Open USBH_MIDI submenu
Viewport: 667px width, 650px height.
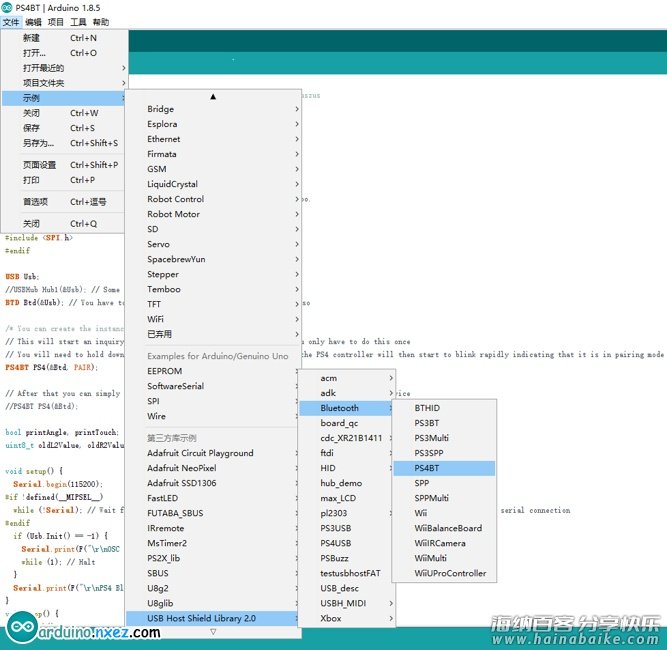click(347, 603)
